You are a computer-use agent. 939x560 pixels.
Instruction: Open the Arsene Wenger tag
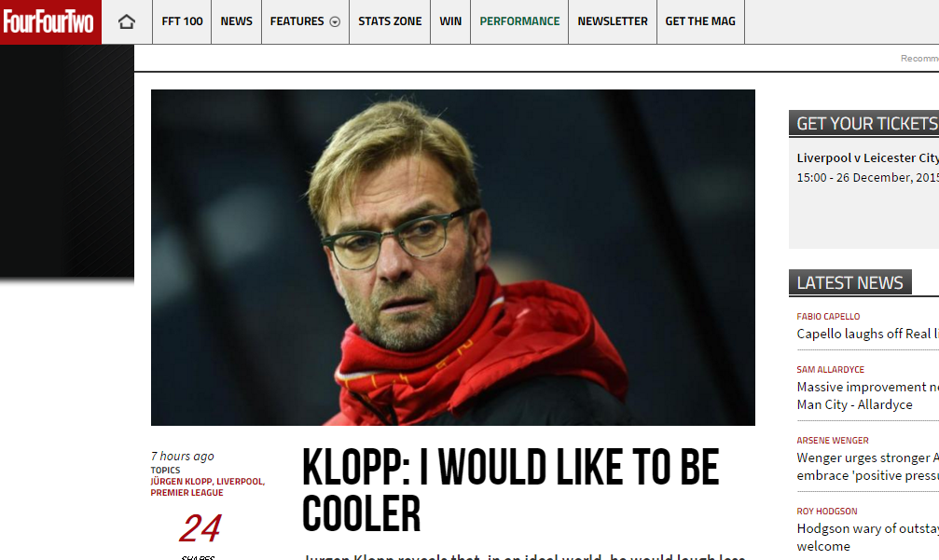click(833, 441)
